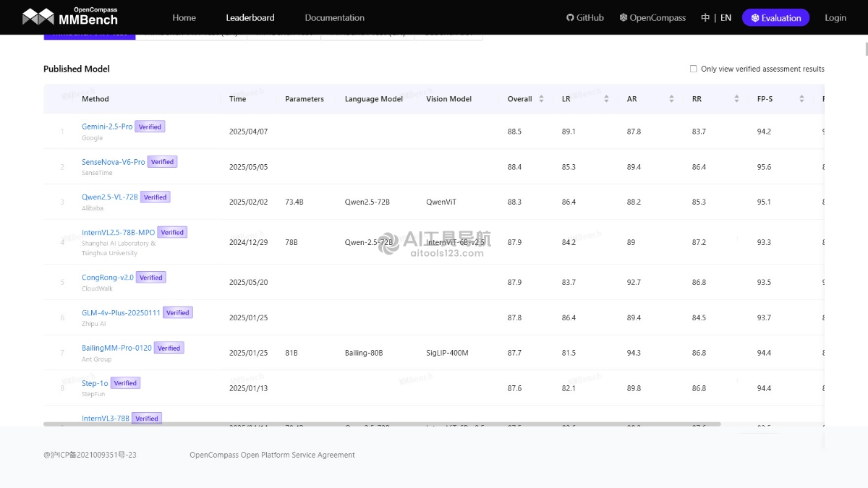This screenshot has width=868, height=488.
Task: Select the Overall score 88.5
Action: click(x=514, y=132)
